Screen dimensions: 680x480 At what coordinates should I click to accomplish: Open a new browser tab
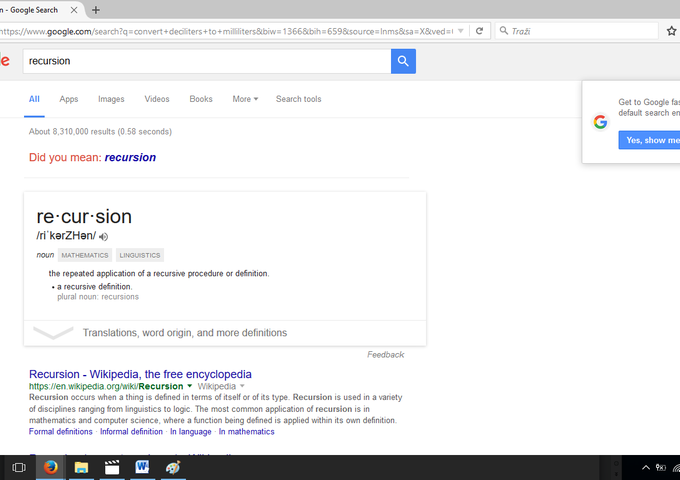click(x=96, y=10)
